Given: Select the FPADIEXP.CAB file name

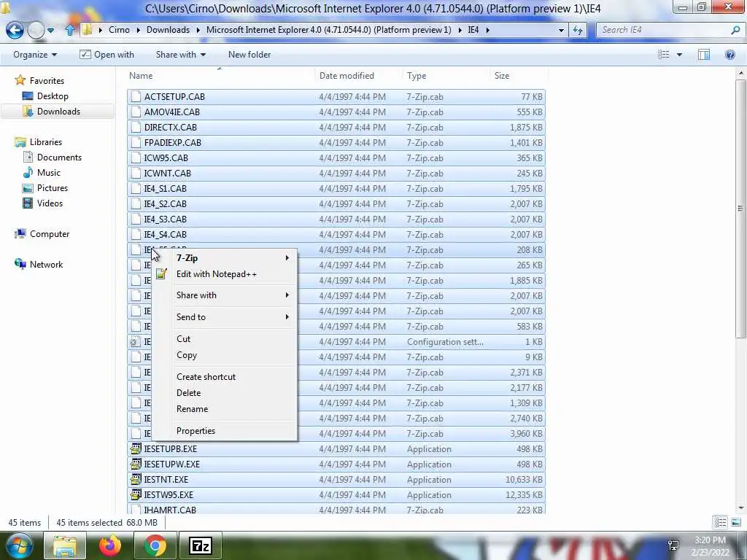Looking at the screenshot, I should click(172, 143).
